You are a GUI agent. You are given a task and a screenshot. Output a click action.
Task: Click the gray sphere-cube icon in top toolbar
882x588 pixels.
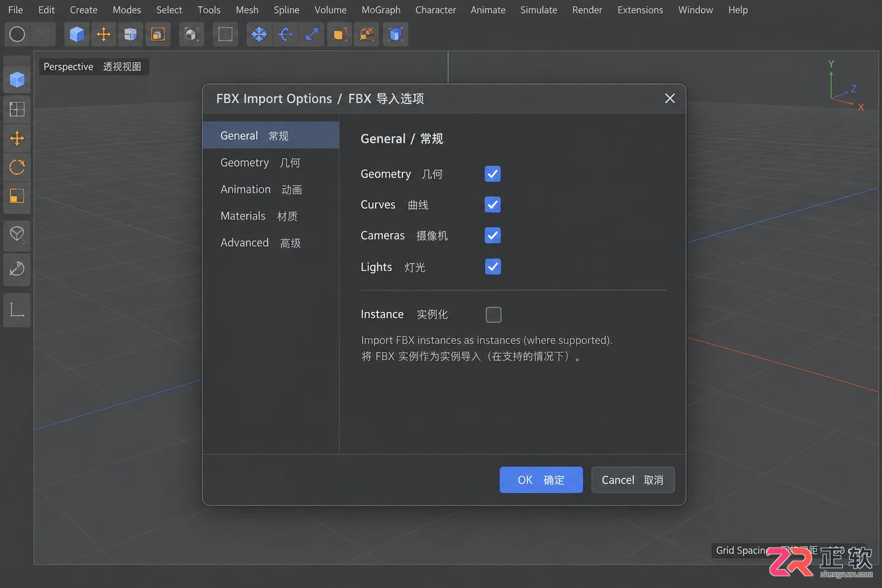click(191, 34)
